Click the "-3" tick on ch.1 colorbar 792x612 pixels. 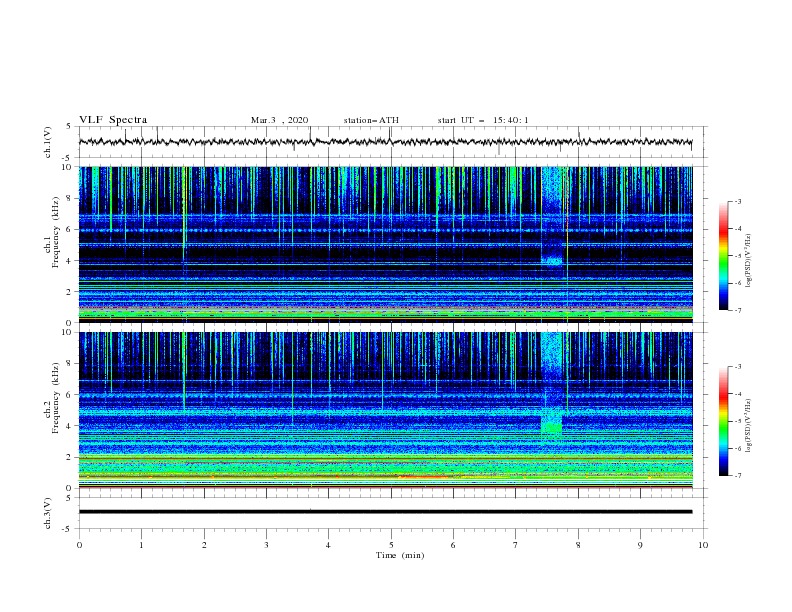[738, 201]
